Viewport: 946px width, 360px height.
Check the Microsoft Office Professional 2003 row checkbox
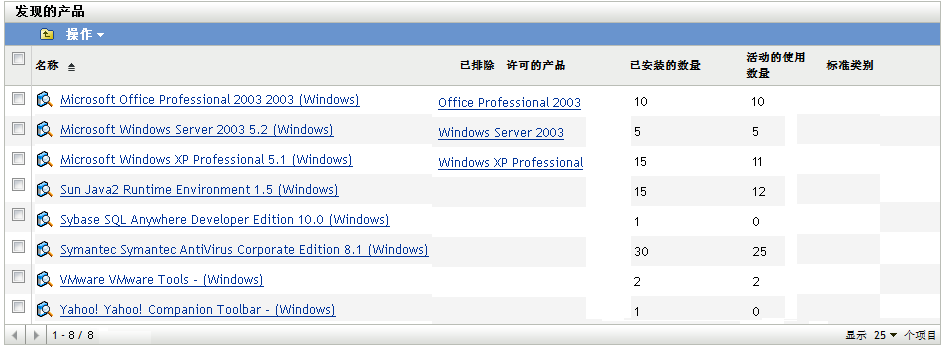point(19,98)
